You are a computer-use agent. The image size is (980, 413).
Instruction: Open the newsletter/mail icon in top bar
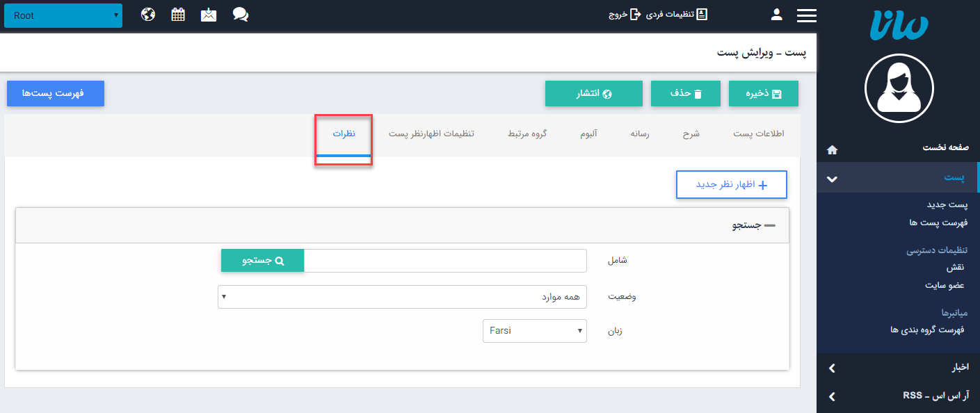208,14
